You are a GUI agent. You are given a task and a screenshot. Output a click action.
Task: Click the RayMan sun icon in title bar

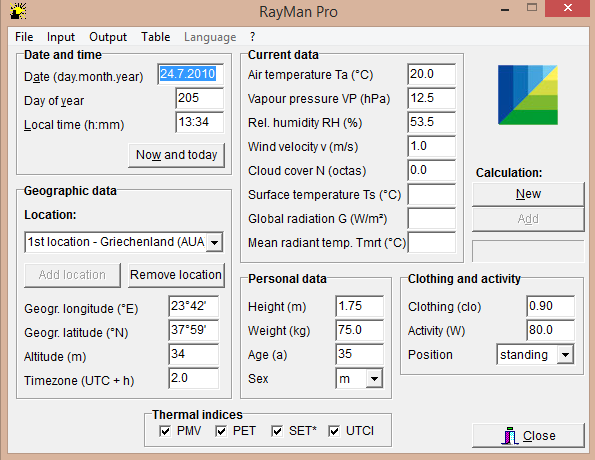click(18, 11)
